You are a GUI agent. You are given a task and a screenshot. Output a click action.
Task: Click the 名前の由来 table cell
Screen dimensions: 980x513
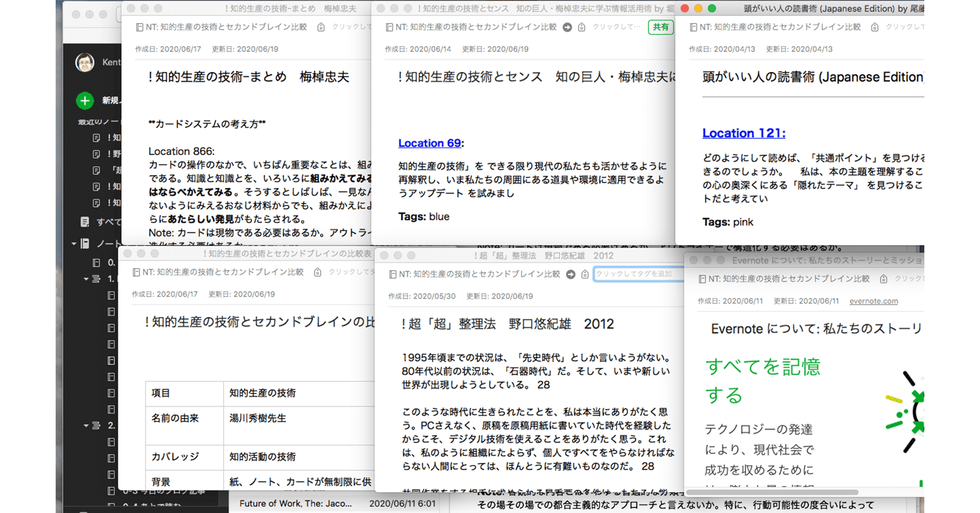coord(184,425)
